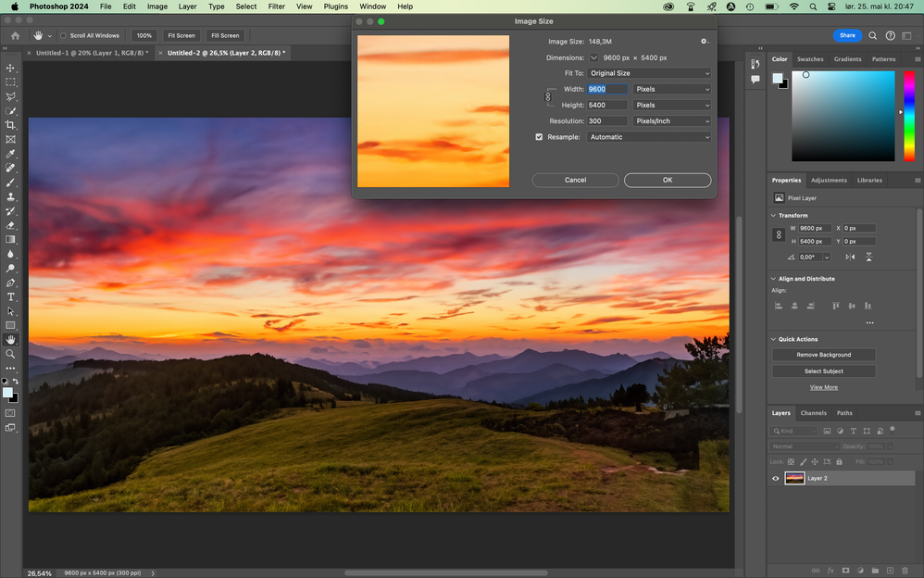Open Resolution Pixels/Inch dropdown
This screenshot has height=578, width=924.
point(672,121)
